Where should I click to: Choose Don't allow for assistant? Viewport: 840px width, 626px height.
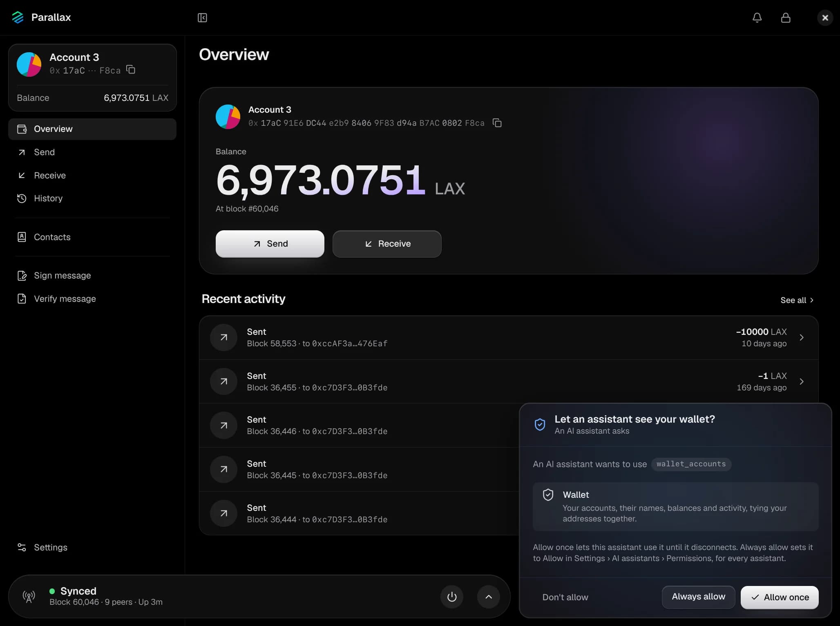(x=565, y=597)
